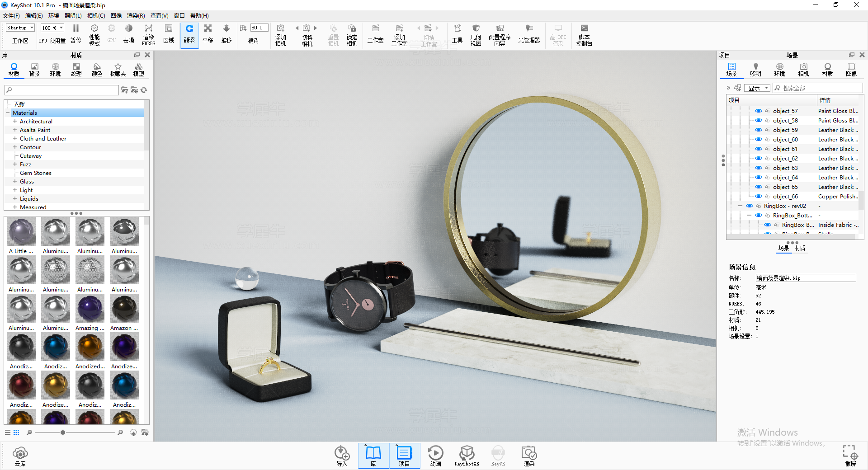Viewport: 868px width, 470px height.
Task: Hide object_60 via eye icon
Action: pyautogui.click(x=759, y=139)
